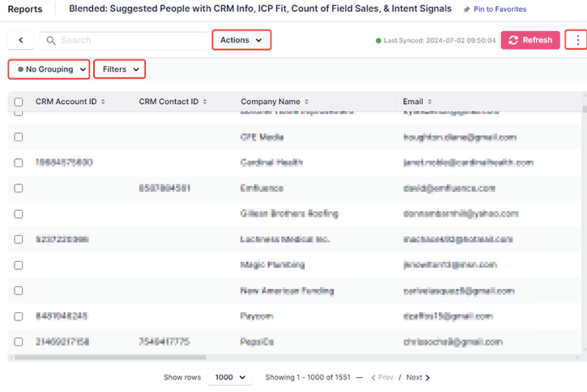Viewport: 587px width, 392px height.
Task: Sort by Email column arrows
Action: point(430,102)
